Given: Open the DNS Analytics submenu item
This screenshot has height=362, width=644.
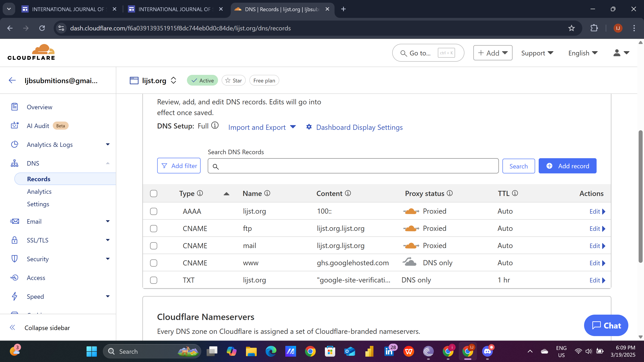Looking at the screenshot, I should click(x=39, y=192).
